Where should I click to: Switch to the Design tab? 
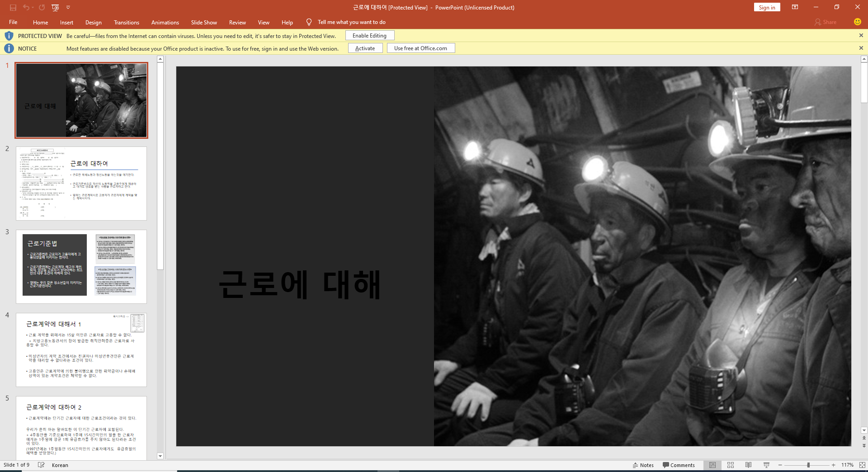point(93,22)
